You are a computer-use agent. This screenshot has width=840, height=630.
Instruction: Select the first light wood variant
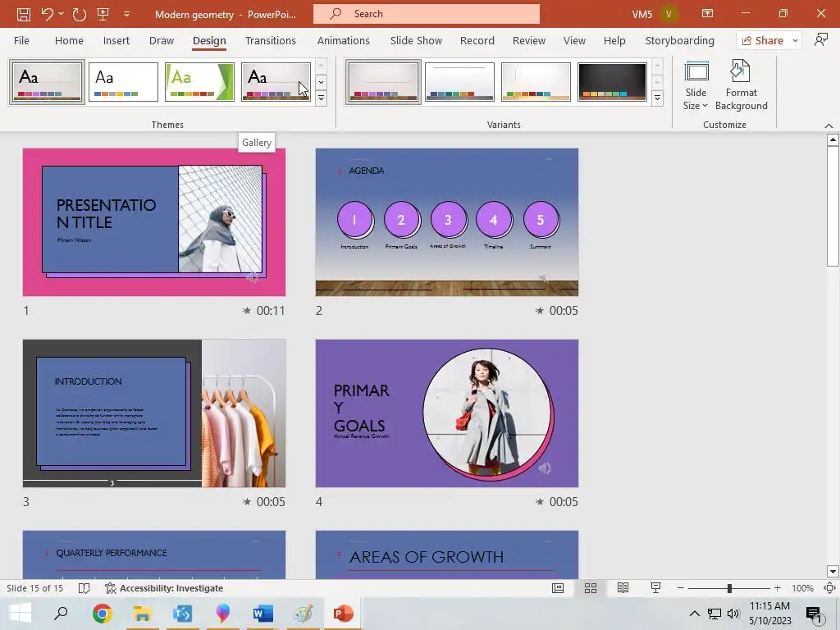pos(383,82)
